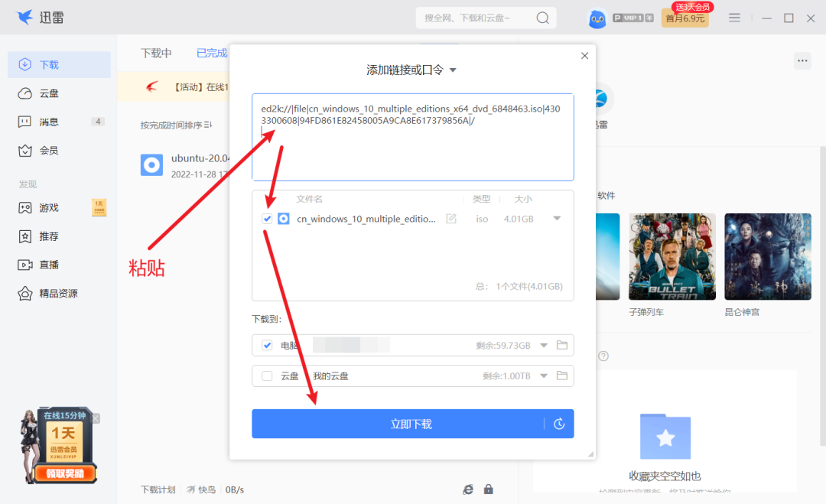Open the 下载 sidebar section
This screenshot has height=504, width=826.
pyautogui.click(x=59, y=65)
